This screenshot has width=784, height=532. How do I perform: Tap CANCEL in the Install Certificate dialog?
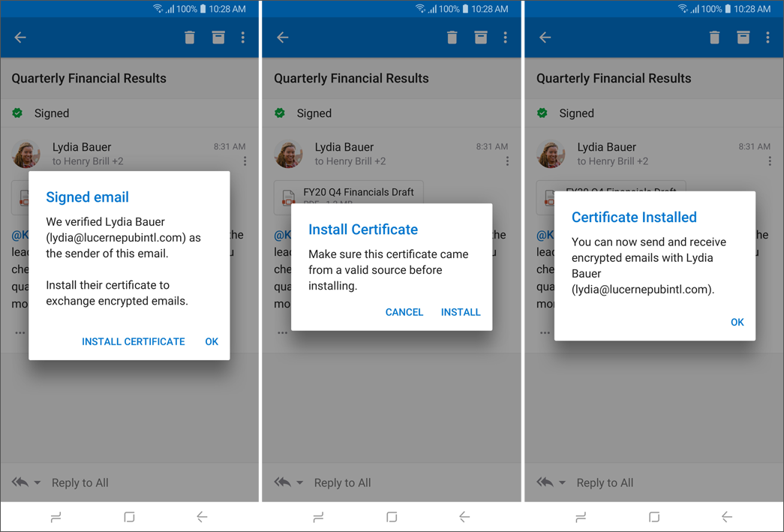(x=404, y=312)
